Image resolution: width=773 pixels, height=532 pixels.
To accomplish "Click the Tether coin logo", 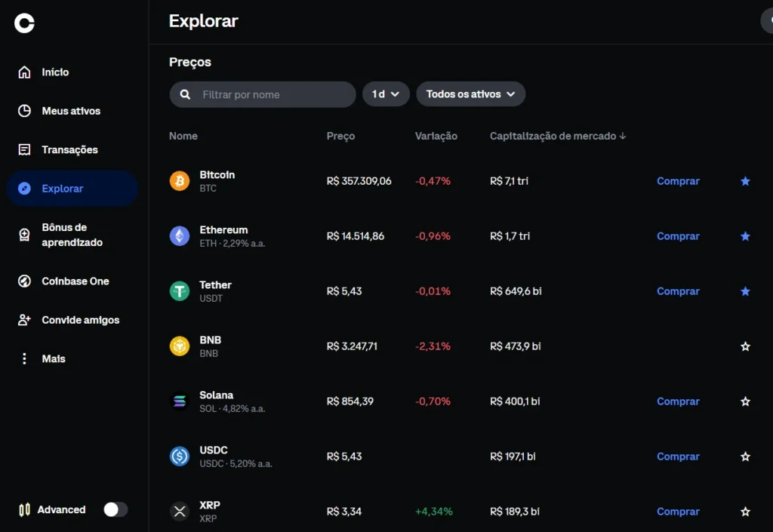I will 180,291.
